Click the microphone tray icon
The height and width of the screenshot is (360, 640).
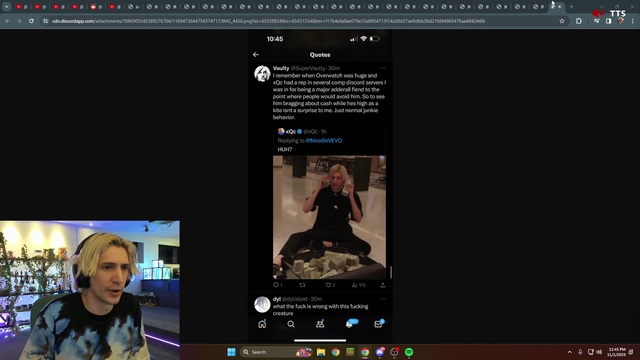580,352
